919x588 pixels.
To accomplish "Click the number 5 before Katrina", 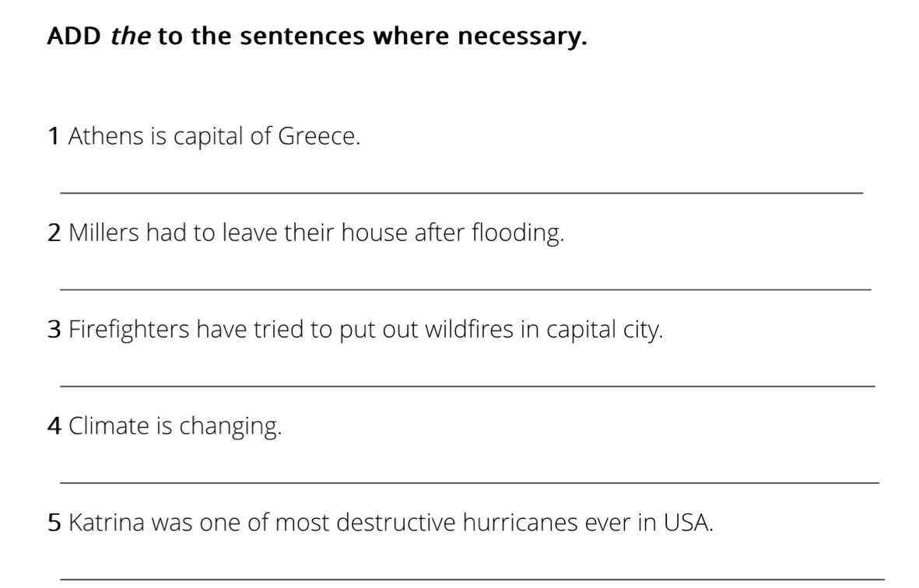I will [54, 523].
